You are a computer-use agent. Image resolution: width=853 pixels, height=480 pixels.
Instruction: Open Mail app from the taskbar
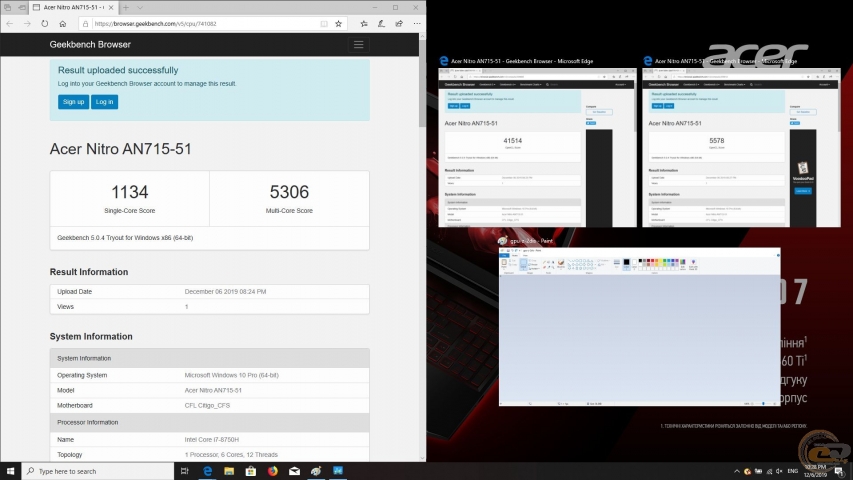(294, 471)
